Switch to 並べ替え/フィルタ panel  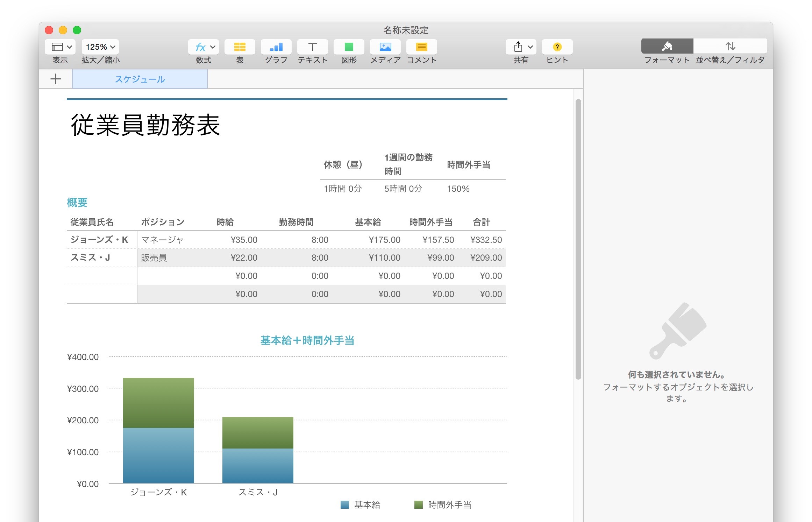pyautogui.click(x=730, y=46)
